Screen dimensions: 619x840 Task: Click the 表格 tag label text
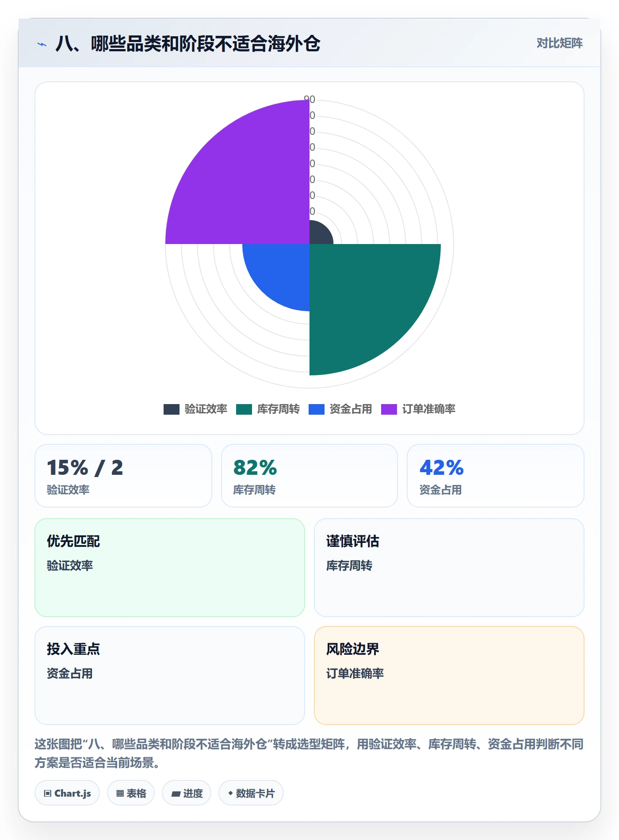pyautogui.click(x=136, y=793)
